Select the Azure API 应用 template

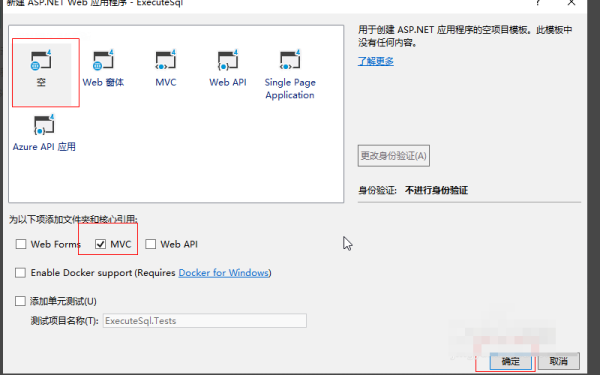[44, 133]
